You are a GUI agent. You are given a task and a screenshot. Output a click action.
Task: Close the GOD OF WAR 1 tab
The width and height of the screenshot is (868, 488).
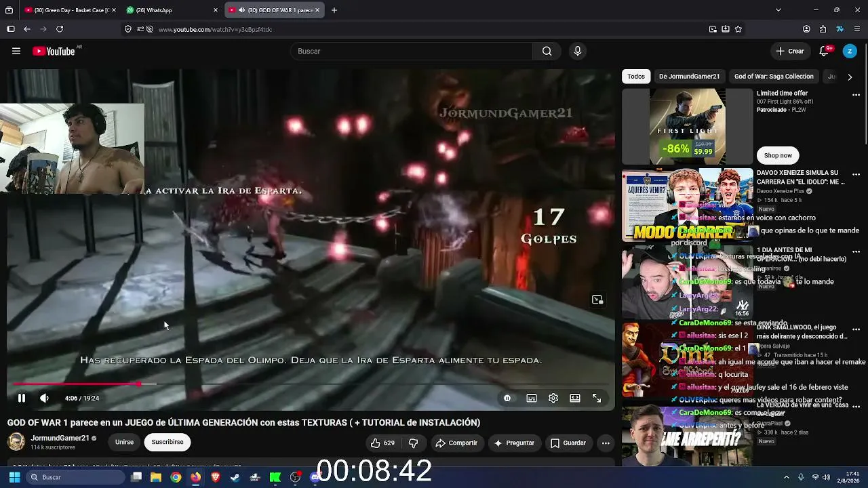(x=318, y=10)
